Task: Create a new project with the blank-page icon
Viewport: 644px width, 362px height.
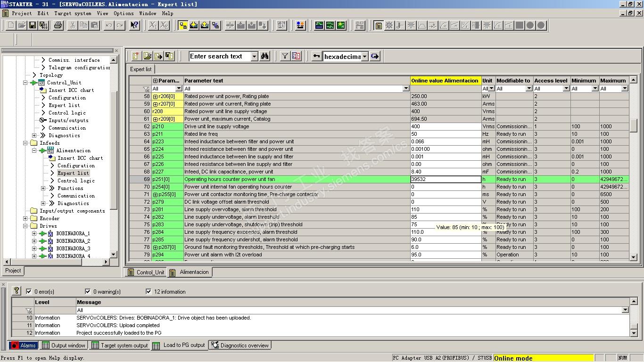Action: tap(11, 25)
